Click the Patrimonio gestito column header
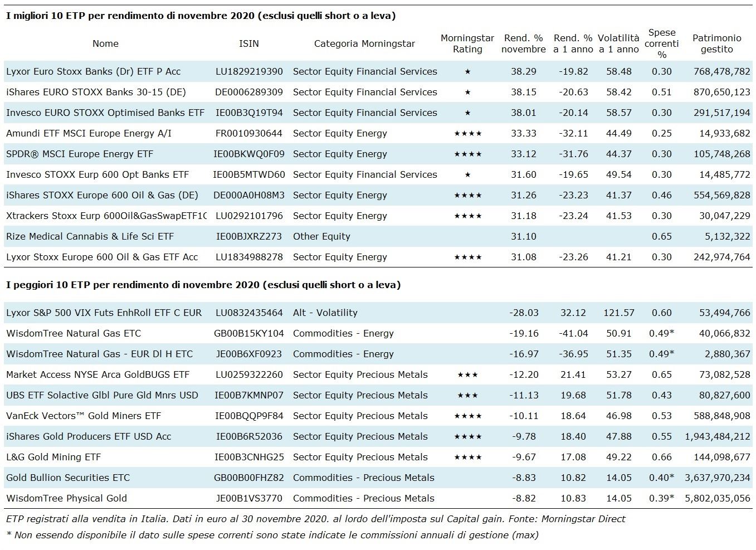 pos(716,43)
